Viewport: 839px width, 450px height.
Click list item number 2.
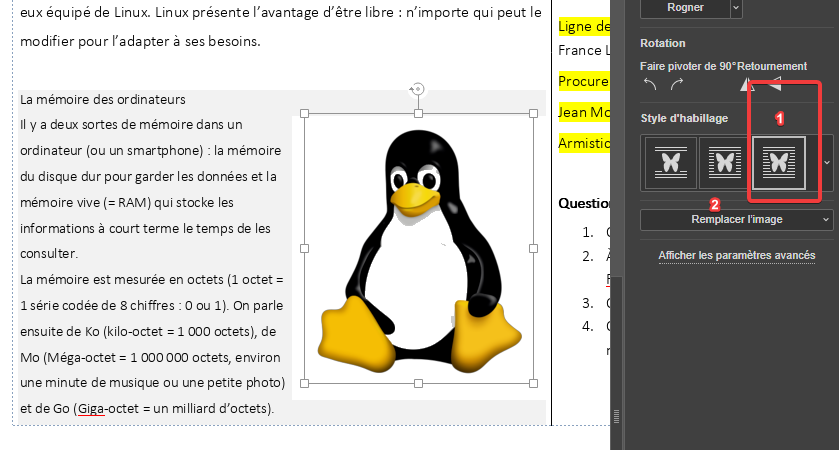(x=588, y=256)
